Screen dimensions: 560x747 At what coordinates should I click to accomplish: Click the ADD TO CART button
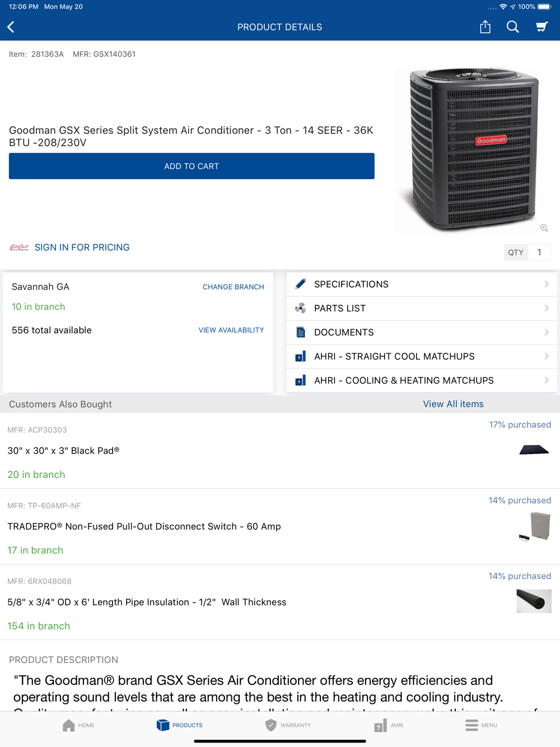point(192,166)
